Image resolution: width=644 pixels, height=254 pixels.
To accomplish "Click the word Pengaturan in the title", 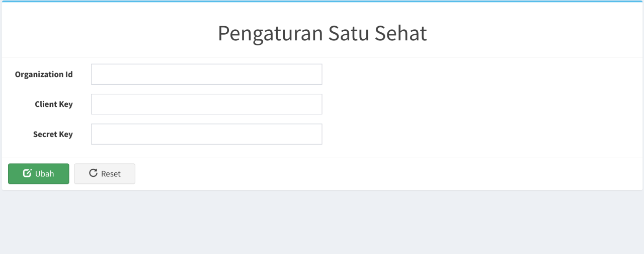I will click(270, 33).
